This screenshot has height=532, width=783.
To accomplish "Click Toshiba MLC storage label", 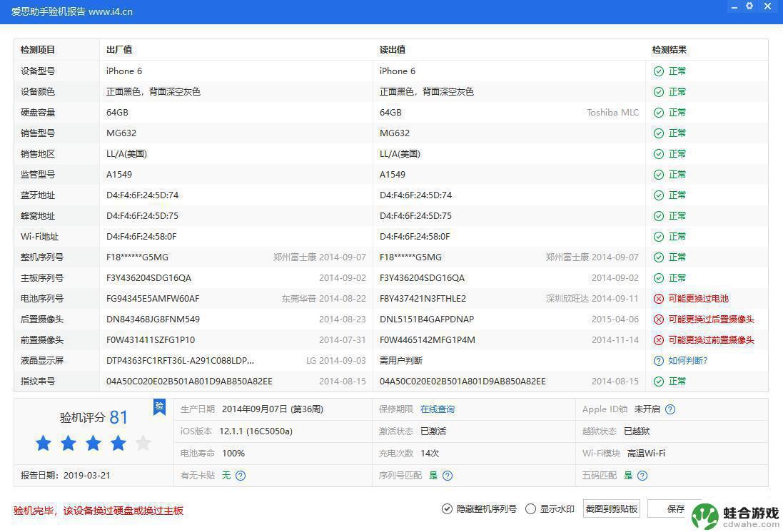I will click(612, 113).
